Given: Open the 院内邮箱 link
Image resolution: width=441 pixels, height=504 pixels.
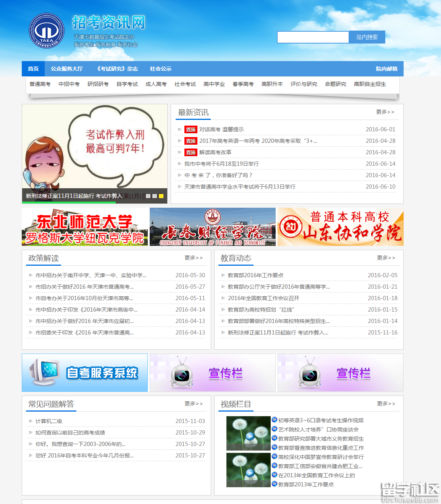Looking at the screenshot, I should [x=386, y=69].
